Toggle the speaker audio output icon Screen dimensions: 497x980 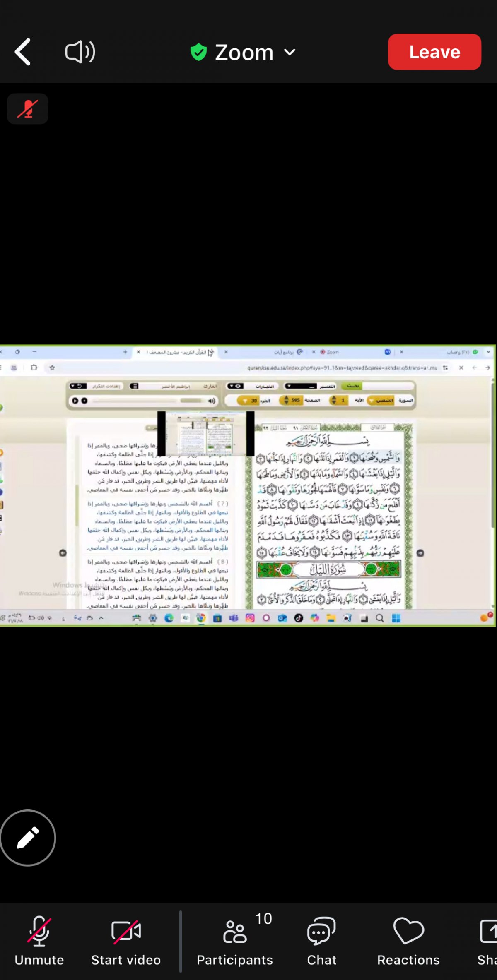pyautogui.click(x=80, y=52)
